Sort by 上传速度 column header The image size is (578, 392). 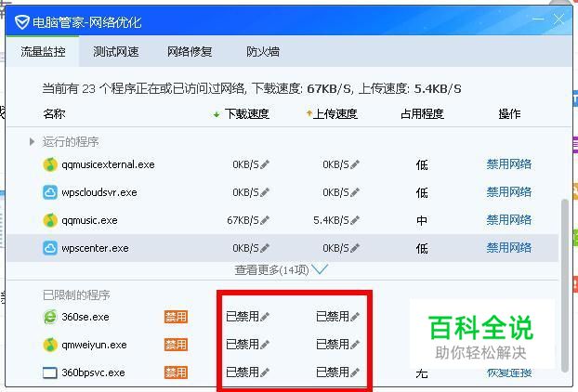point(335,114)
